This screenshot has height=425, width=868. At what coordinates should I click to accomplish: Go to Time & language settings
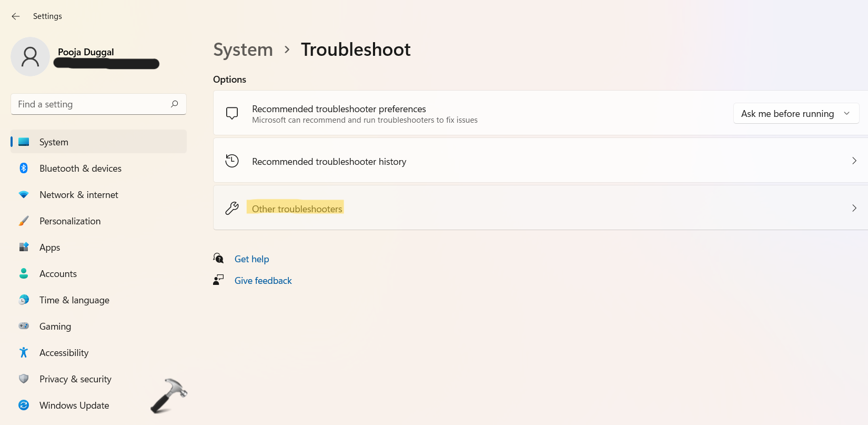click(74, 300)
